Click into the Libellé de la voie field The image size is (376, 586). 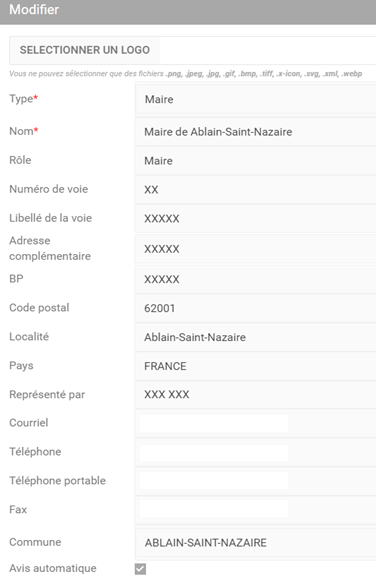click(256, 219)
